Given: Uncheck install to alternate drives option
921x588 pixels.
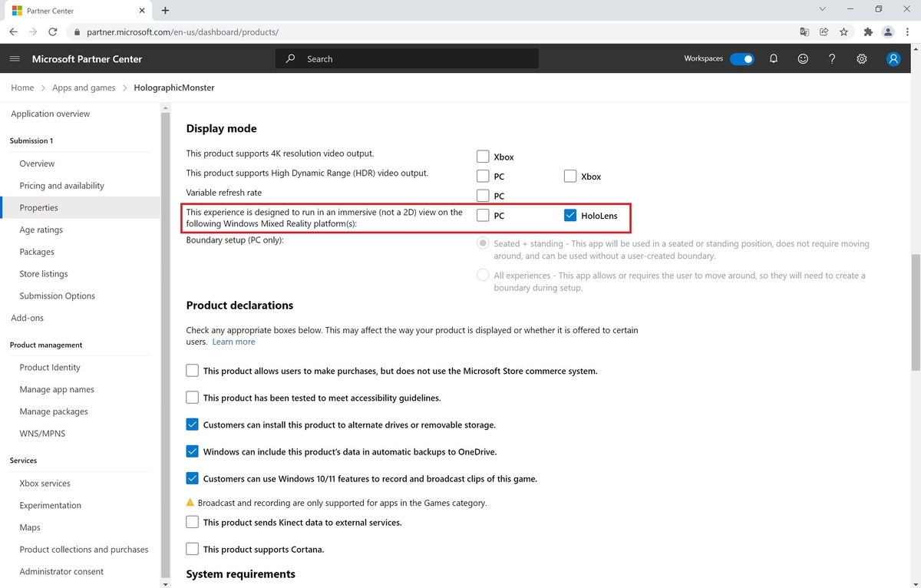Looking at the screenshot, I should pyautogui.click(x=193, y=424).
